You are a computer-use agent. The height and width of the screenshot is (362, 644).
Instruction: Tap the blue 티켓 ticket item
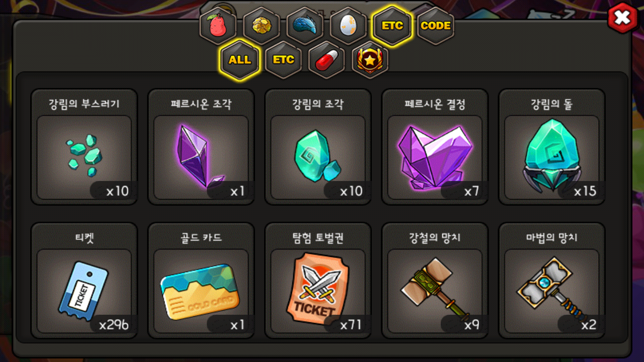[84, 281]
